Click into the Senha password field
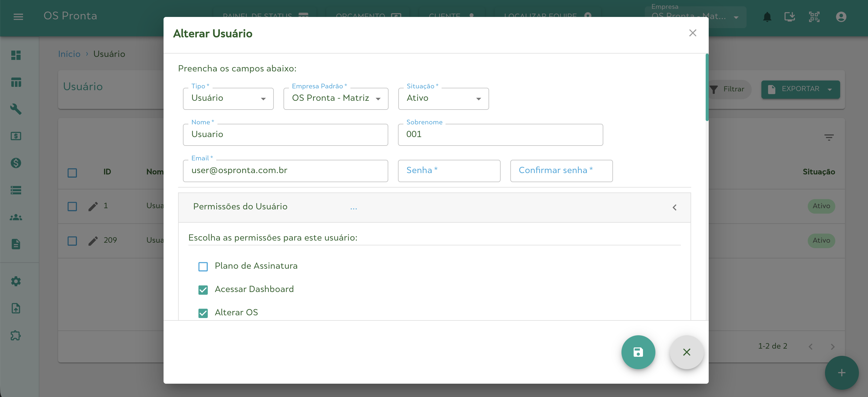Screen dimensions: 868x397 pos(449,171)
